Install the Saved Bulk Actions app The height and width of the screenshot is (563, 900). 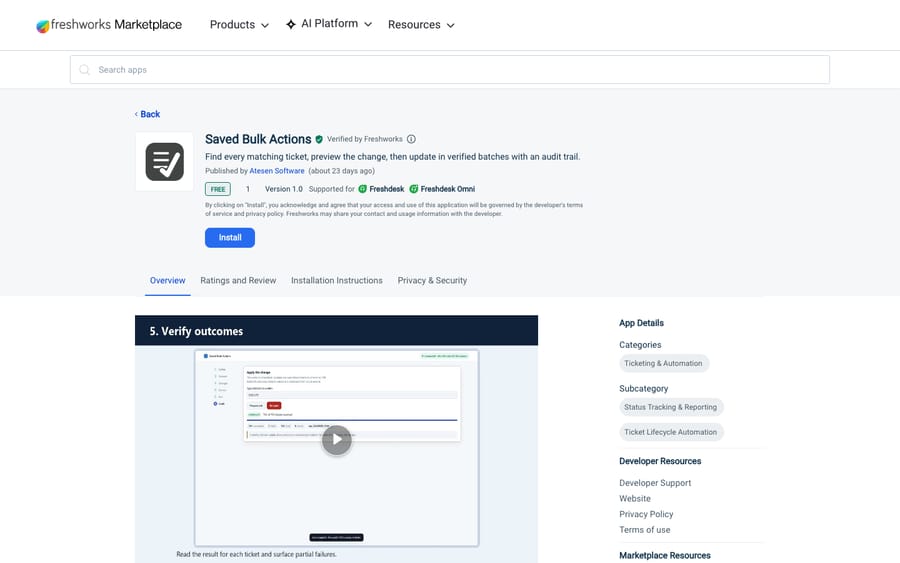click(x=230, y=238)
